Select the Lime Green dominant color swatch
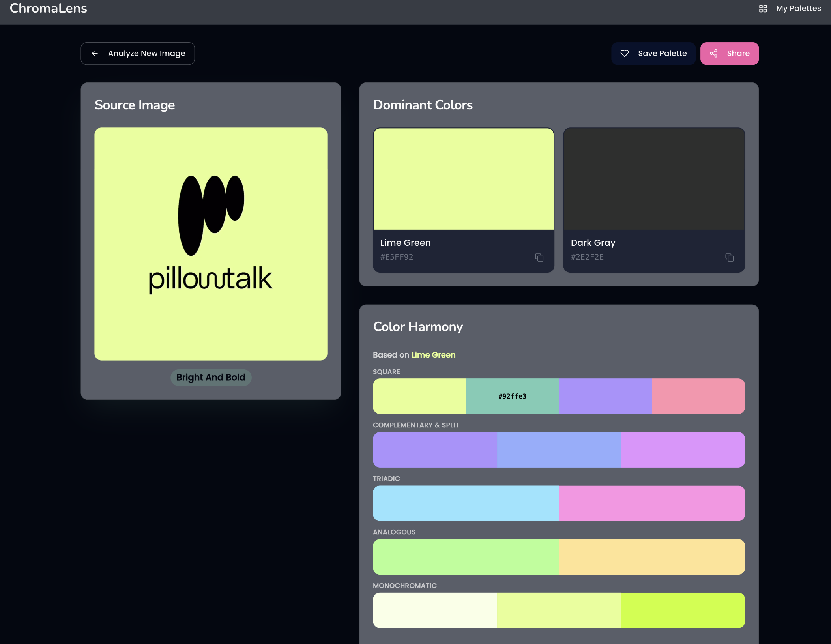 (463, 179)
